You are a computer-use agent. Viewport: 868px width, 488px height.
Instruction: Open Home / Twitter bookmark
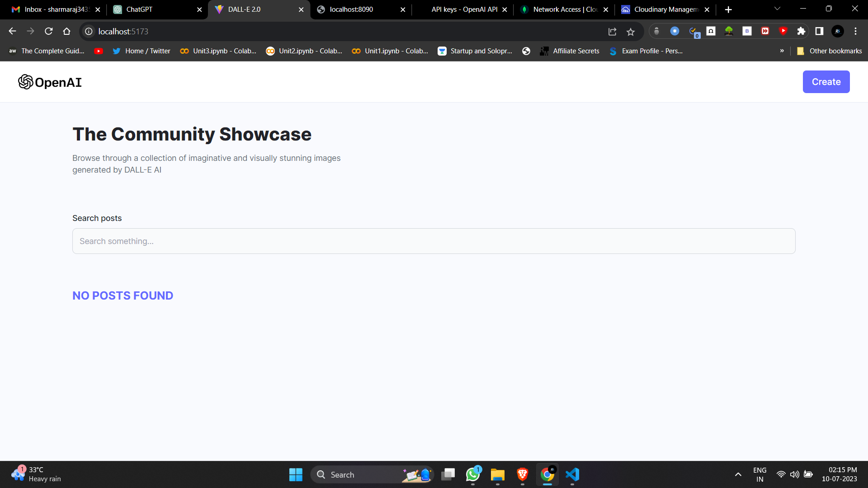click(x=142, y=51)
